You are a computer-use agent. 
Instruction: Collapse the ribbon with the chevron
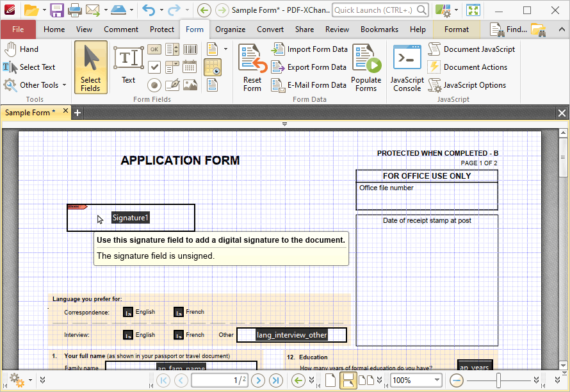562,29
